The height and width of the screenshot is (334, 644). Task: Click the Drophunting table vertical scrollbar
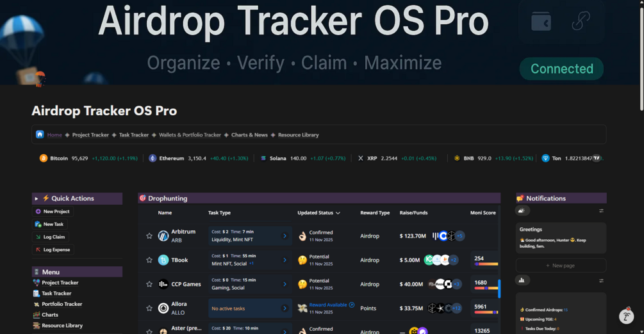click(499, 289)
